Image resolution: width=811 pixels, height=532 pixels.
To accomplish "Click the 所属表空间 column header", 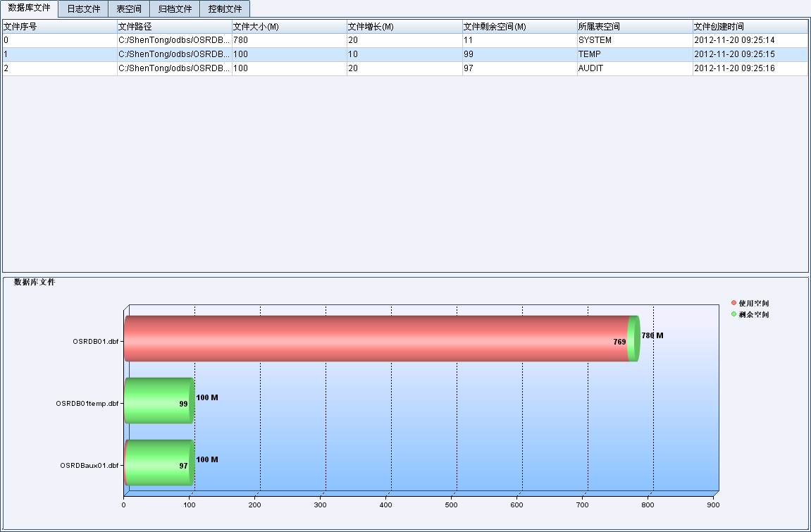I will 633,27.
